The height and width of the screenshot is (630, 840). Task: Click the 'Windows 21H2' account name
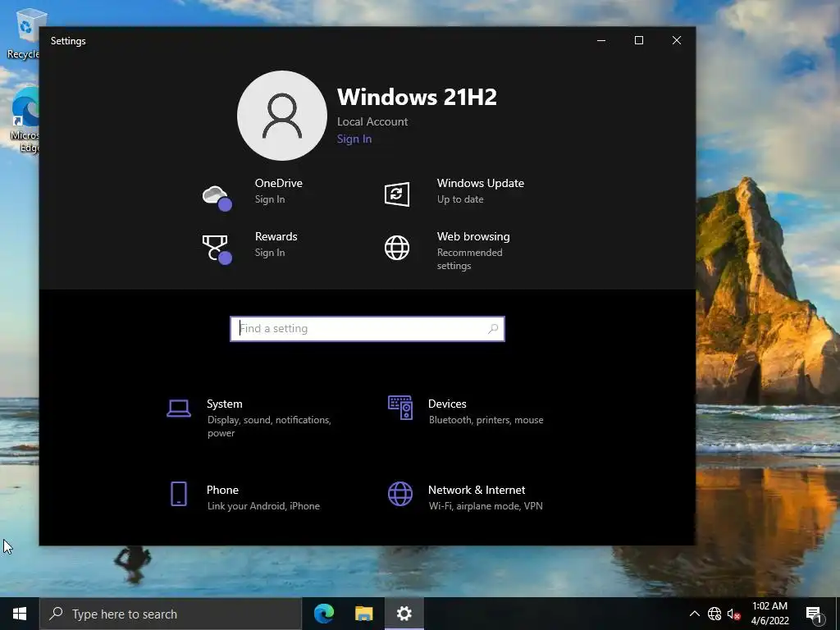[417, 97]
